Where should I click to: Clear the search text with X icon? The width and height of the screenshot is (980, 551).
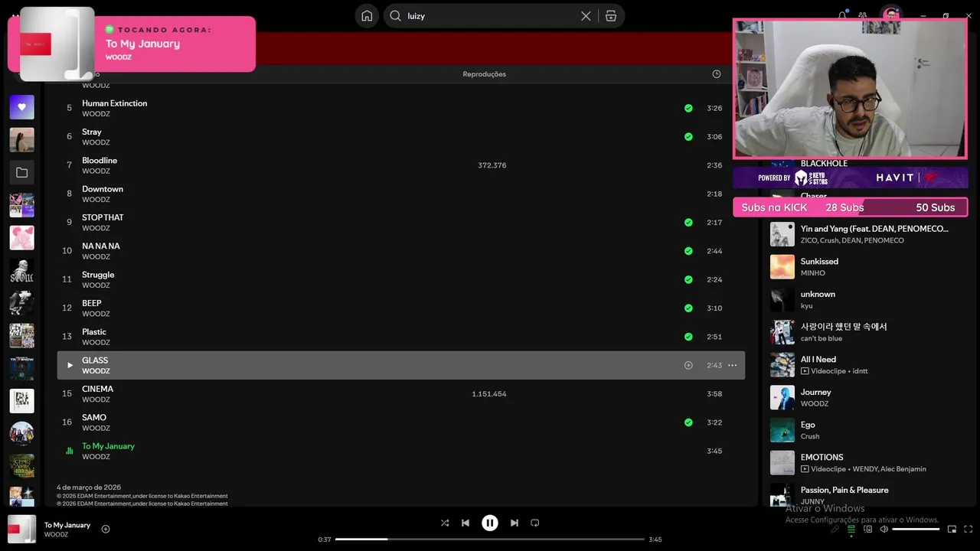[x=586, y=16]
